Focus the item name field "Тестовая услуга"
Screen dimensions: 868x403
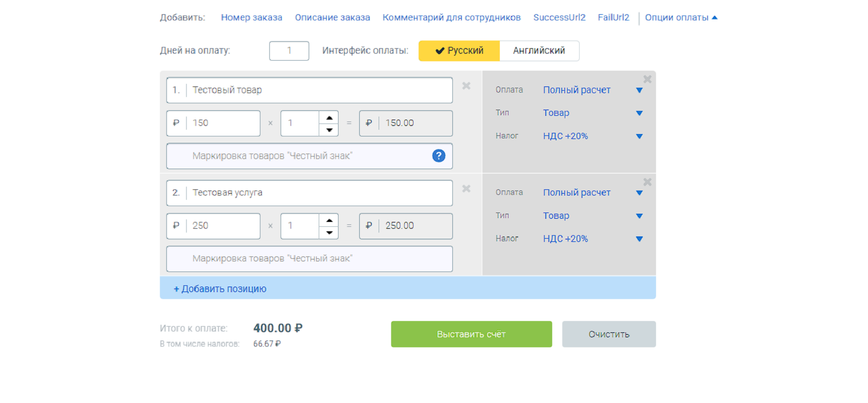tap(309, 193)
